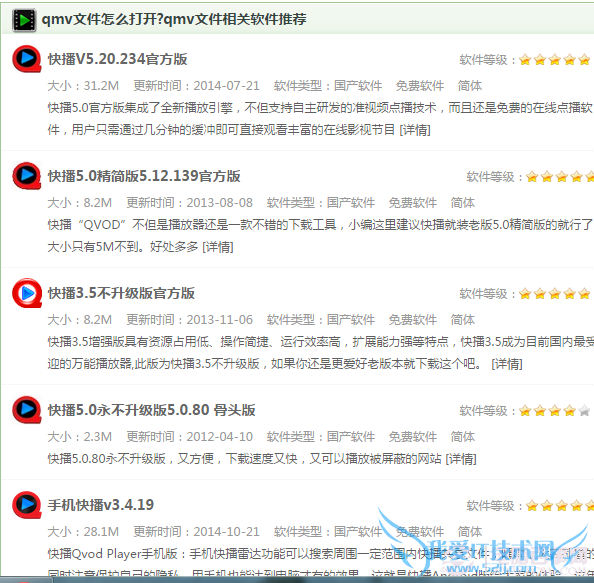Click [详情] after 好处多多 text
The image size is (594, 583).
(218, 247)
